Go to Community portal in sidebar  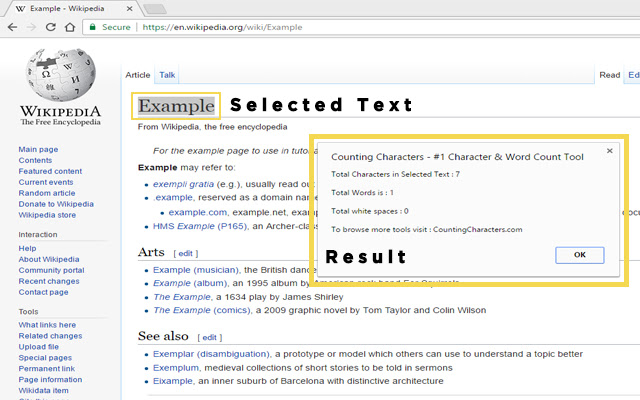click(x=51, y=270)
